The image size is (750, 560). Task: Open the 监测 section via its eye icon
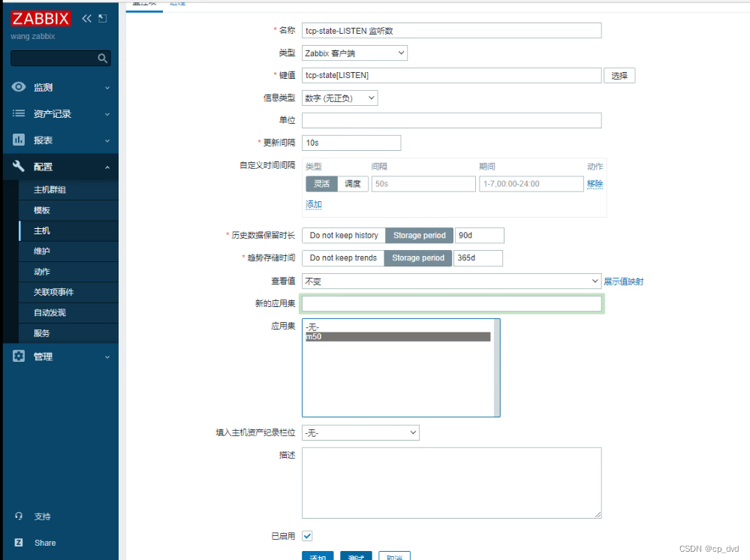pos(19,87)
